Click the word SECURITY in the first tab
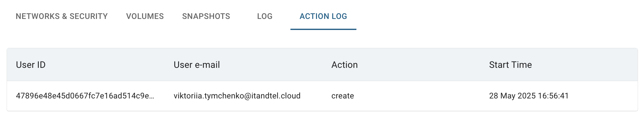 tap(89, 16)
